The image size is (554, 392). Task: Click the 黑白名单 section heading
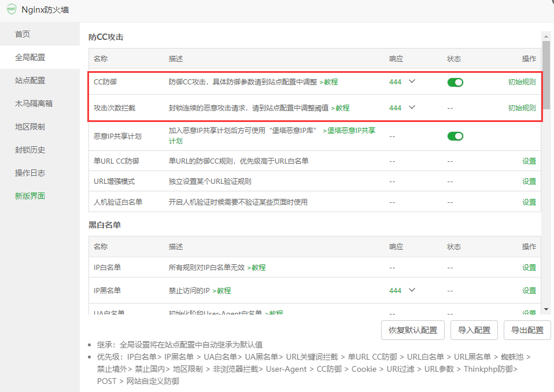105,225
